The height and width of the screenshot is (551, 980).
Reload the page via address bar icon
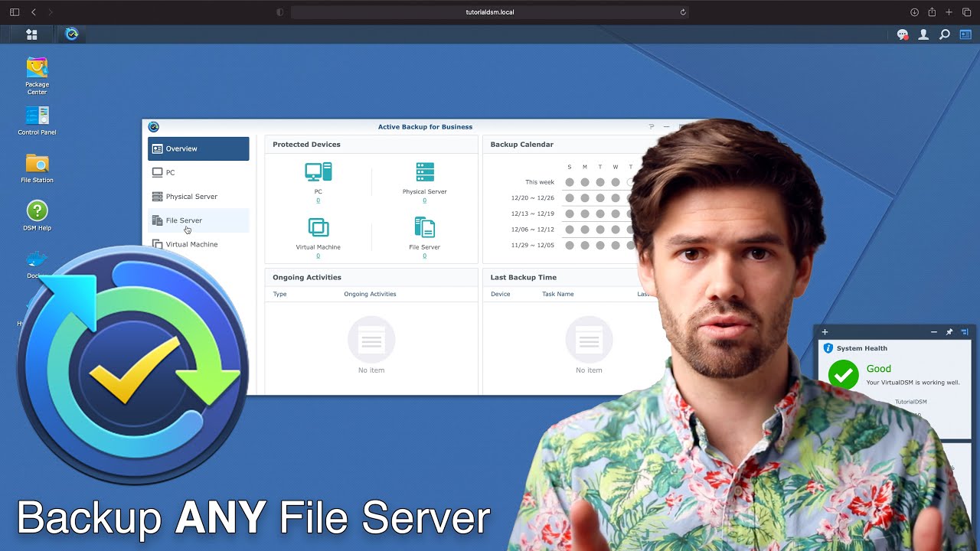tap(683, 12)
